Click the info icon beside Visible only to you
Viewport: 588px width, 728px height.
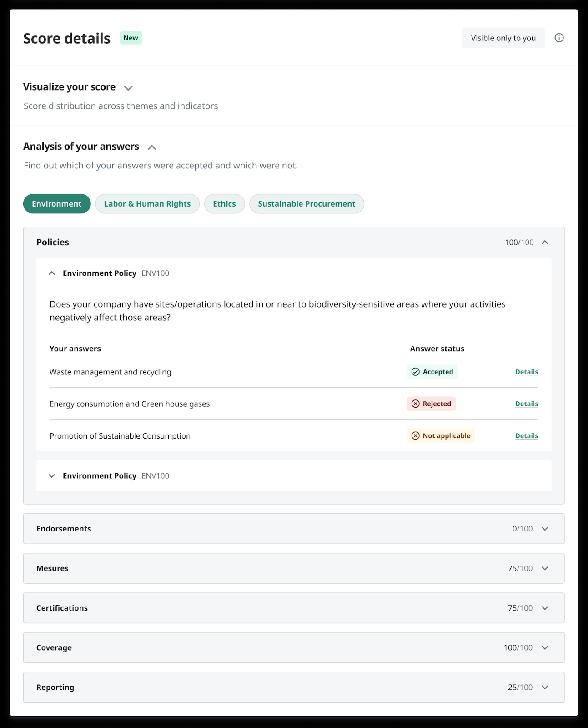[559, 38]
